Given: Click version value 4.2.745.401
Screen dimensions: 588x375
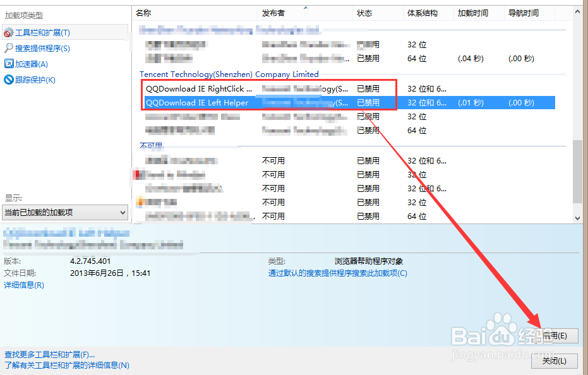Looking at the screenshot, I should pos(90,261).
